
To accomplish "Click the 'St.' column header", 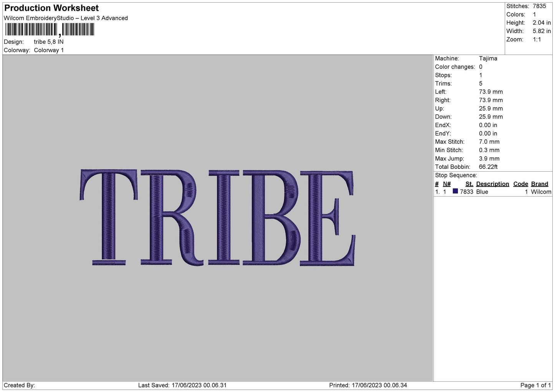I will [x=469, y=184].
